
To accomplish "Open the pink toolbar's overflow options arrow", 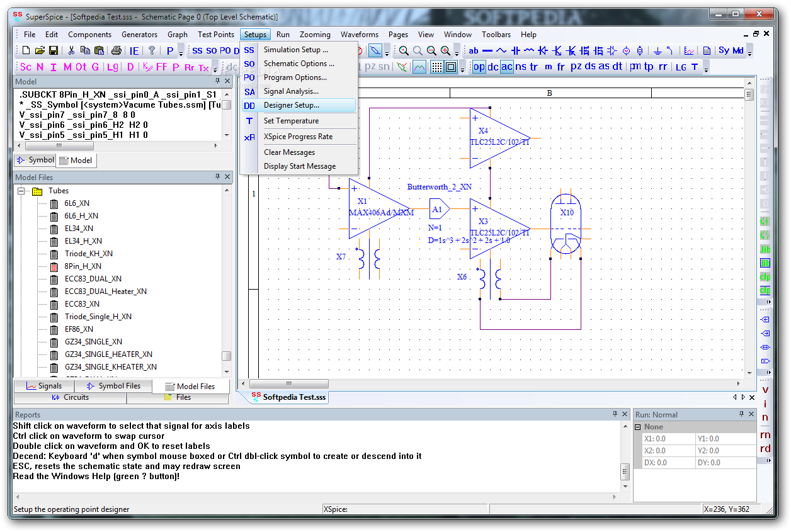I will tap(215, 68).
